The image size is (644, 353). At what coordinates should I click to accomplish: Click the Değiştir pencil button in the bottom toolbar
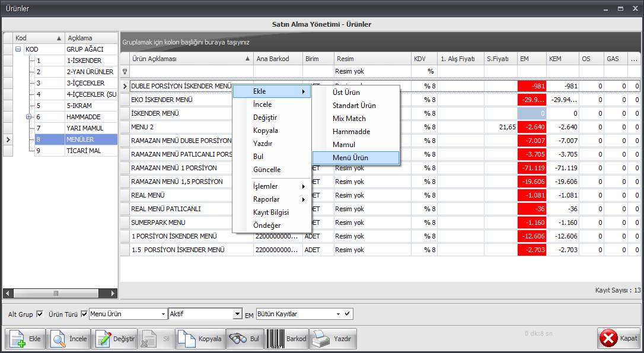[x=114, y=339]
